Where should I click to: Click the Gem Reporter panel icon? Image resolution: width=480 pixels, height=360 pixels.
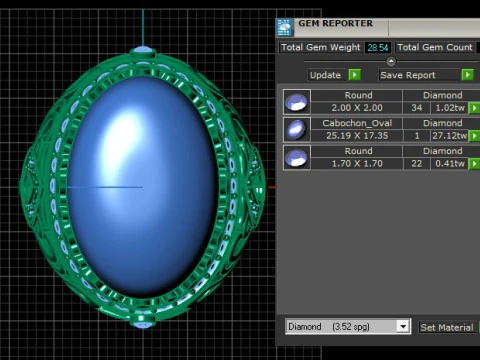click(x=284, y=27)
